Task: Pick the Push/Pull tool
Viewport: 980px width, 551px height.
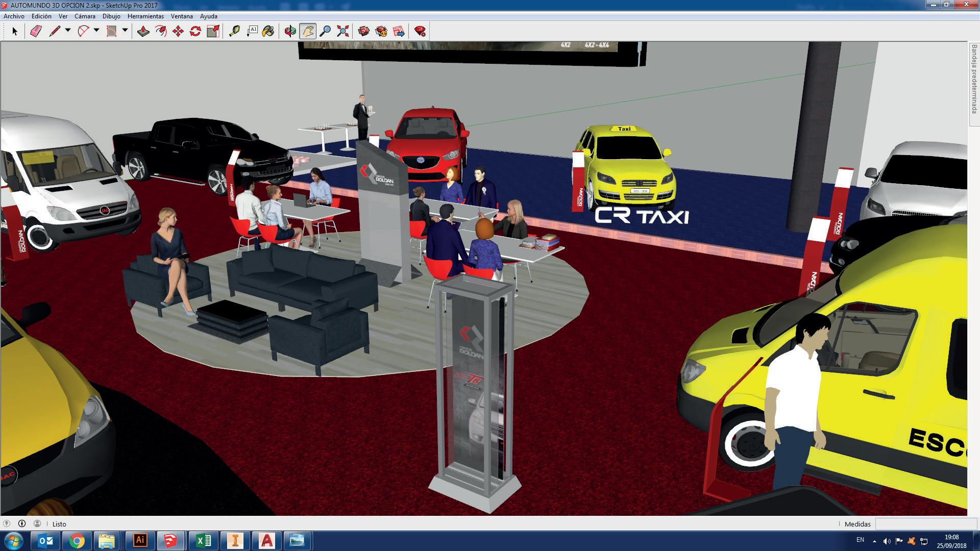Action: tap(143, 32)
